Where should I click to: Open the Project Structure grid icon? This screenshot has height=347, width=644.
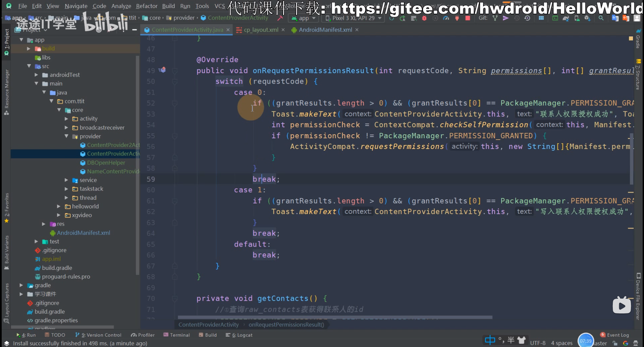(x=541, y=18)
